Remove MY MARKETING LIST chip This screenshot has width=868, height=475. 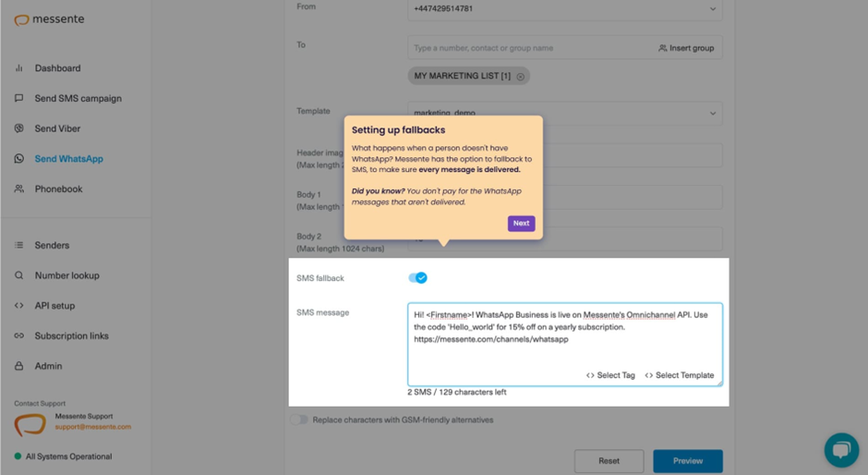(x=521, y=77)
